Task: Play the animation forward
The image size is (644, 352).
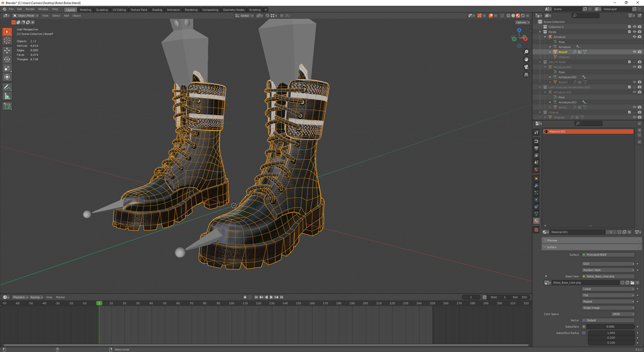Action: click(272, 297)
